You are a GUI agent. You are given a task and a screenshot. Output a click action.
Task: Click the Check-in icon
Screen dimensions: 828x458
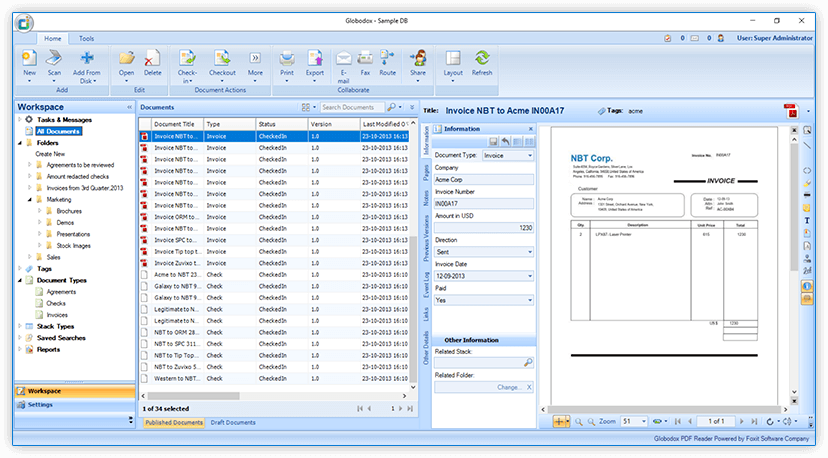pyautogui.click(x=187, y=58)
